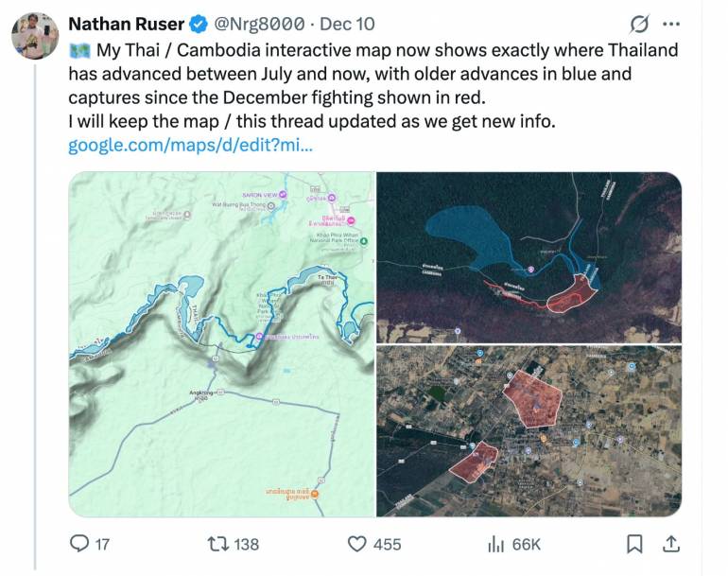Click the 455 likes count
The width and height of the screenshot is (728, 576).
(387, 544)
